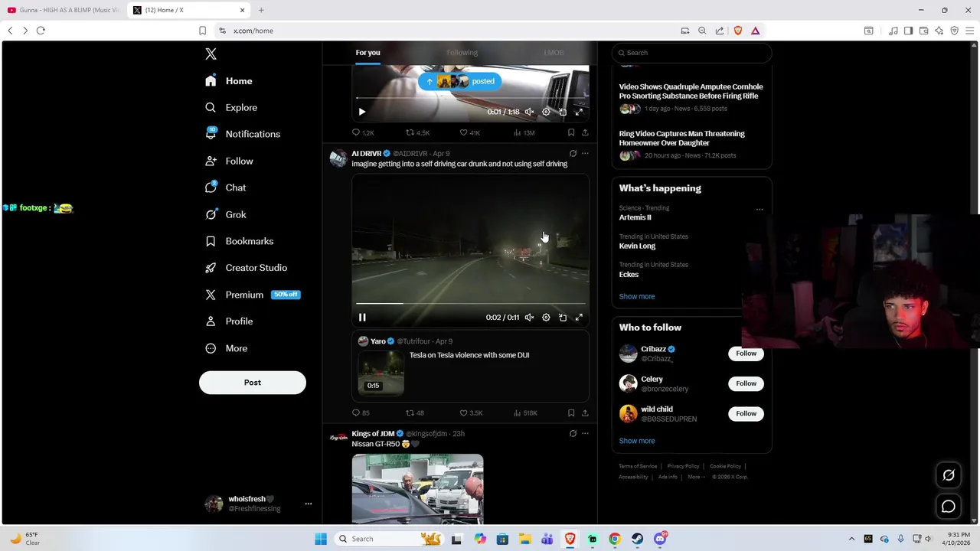Switch to the Following tab
This screenshot has height=551, width=980.
pyautogui.click(x=462, y=53)
